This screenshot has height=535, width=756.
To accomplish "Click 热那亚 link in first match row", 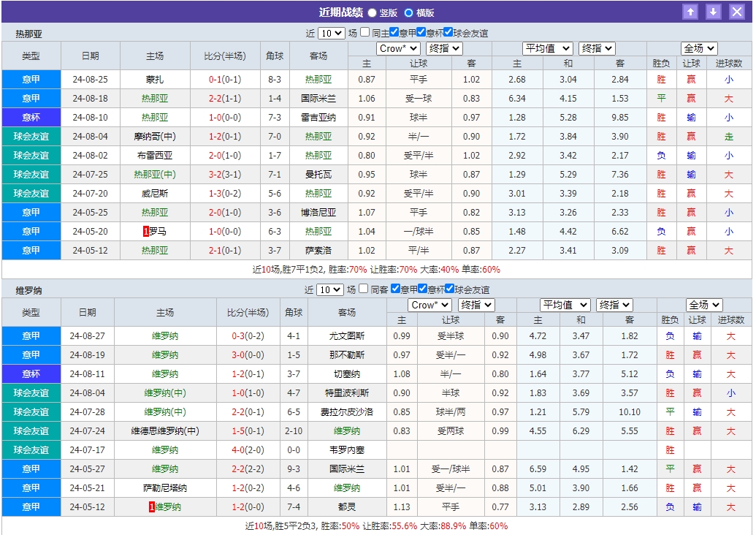I will click(x=319, y=79).
